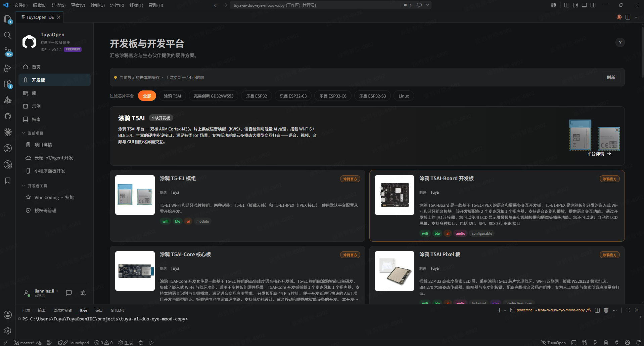Toggle the bottom panel layout button
644x346 pixels.
[584, 5]
